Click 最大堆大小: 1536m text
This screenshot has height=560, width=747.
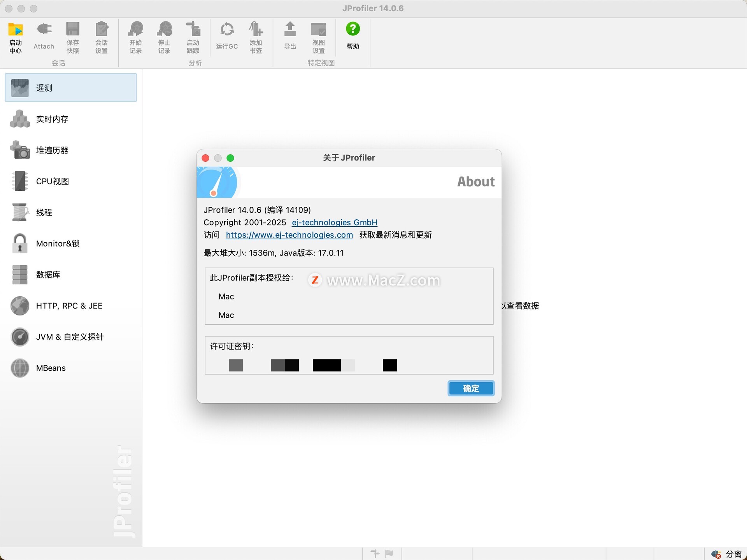pos(239,253)
